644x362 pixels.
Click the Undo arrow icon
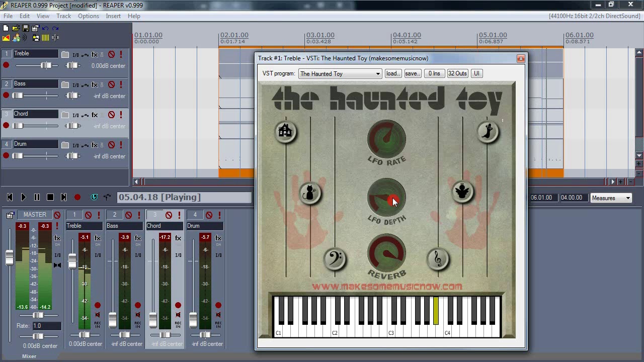click(45, 28)
